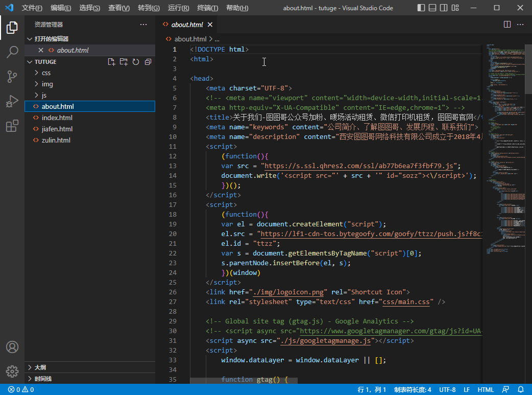Open the 文件(F) menu

click(x=32, y=8)
